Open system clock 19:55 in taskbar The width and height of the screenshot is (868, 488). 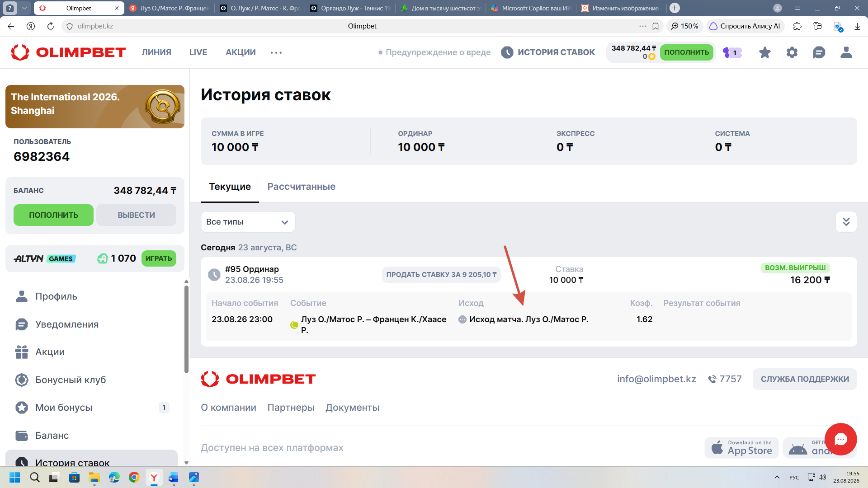pyautogui.click(x=846, y=477)
